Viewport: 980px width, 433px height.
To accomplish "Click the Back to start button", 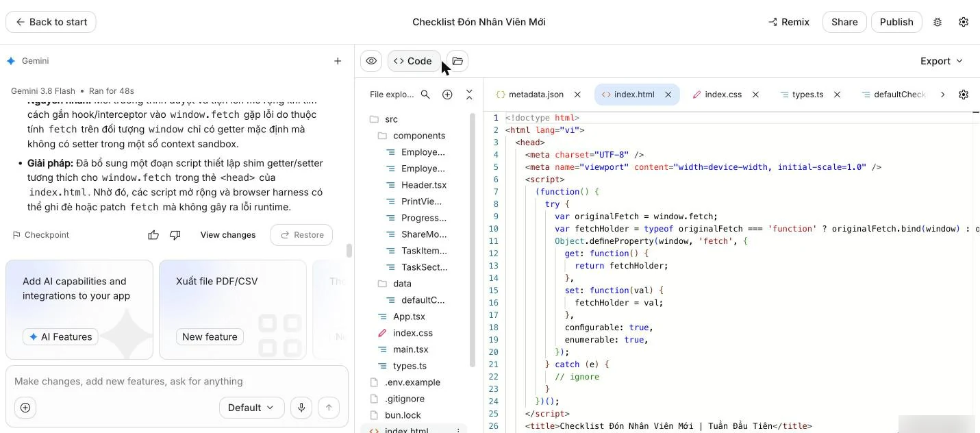I will pyautogui.click(x=51, y=22).
